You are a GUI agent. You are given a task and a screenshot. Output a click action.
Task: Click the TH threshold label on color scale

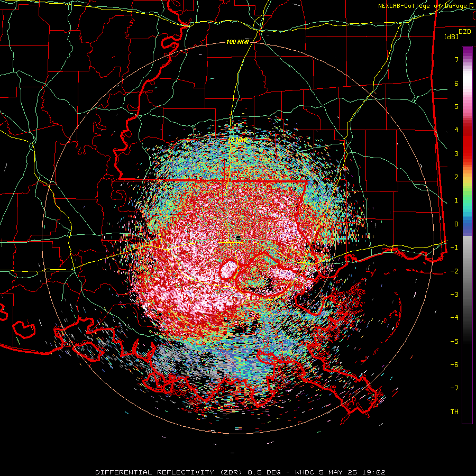(454, 412)
